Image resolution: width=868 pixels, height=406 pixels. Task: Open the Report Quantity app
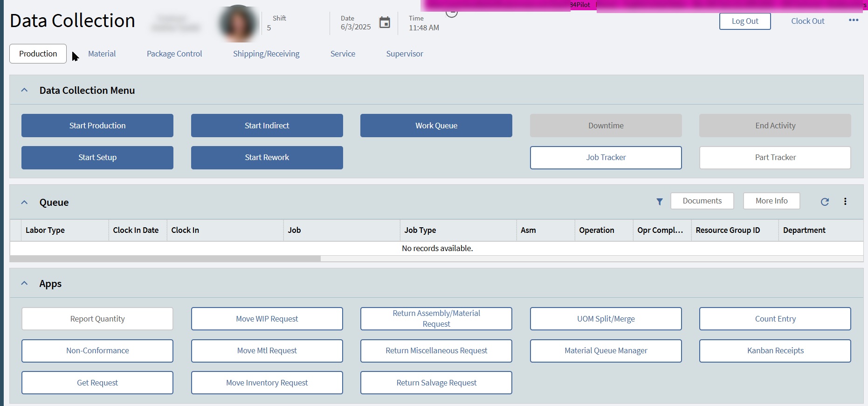(x=97, y=319)
